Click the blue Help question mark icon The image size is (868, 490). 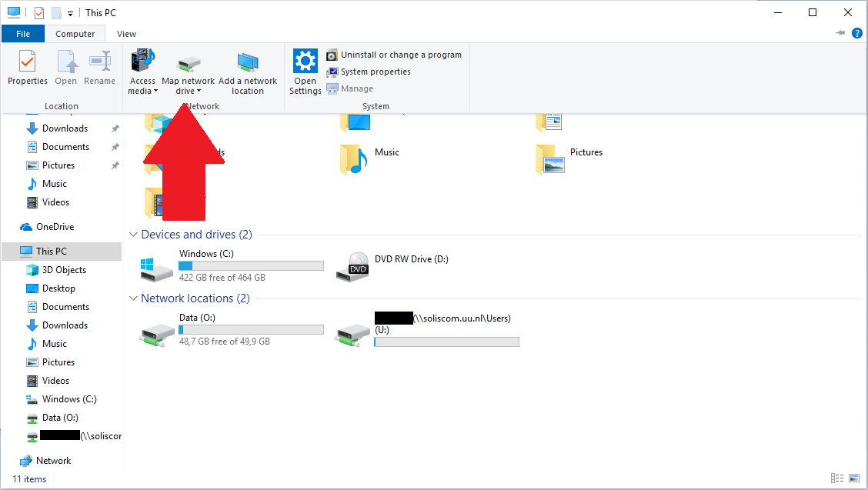[x=857, y=33]
